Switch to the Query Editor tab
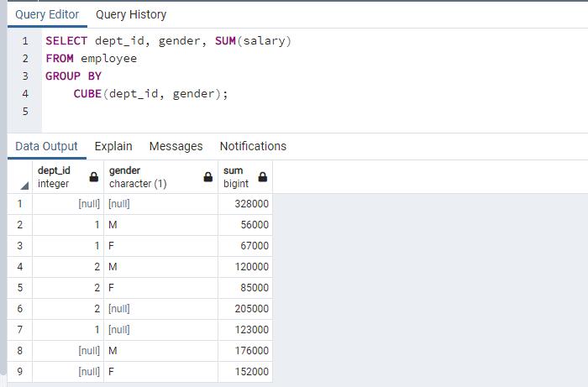Image resolution: width=588 pixels, height=387 pixels. (47, 14)
